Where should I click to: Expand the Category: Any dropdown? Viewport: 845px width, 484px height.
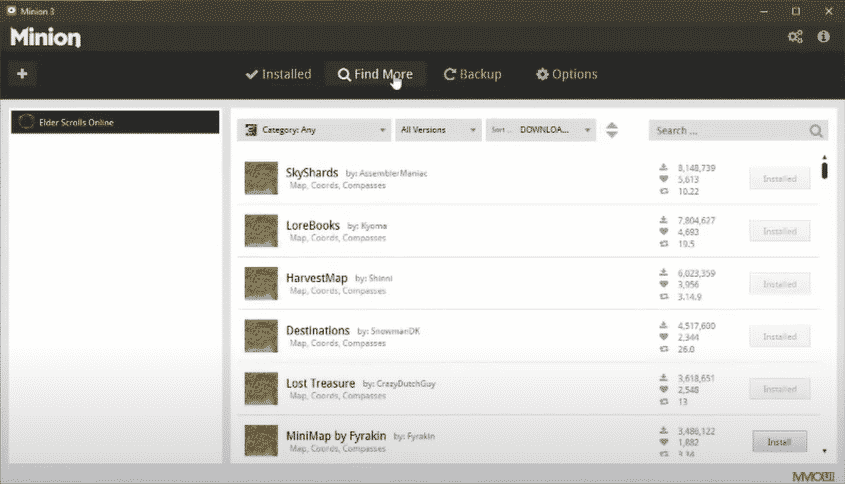coord(314,130)
